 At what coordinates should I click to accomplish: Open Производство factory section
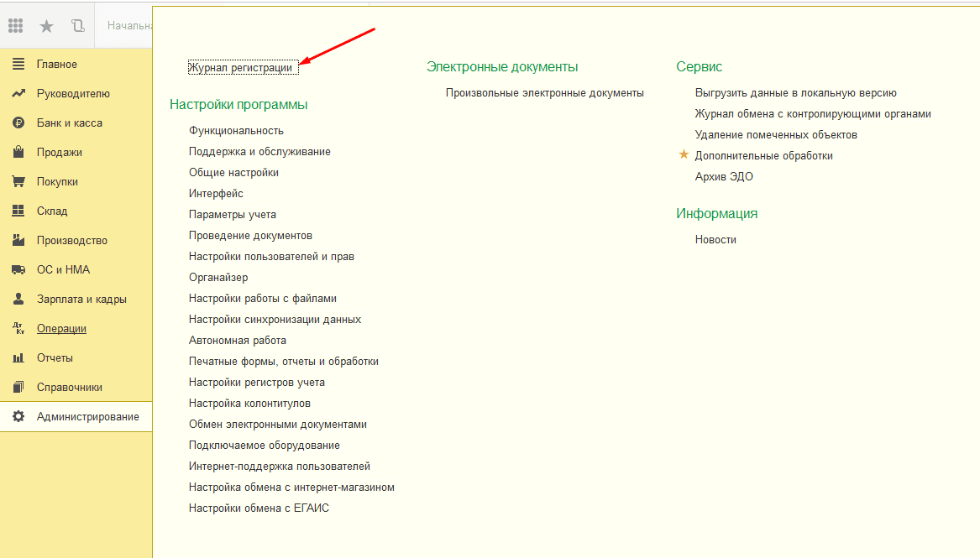point(71,241)
